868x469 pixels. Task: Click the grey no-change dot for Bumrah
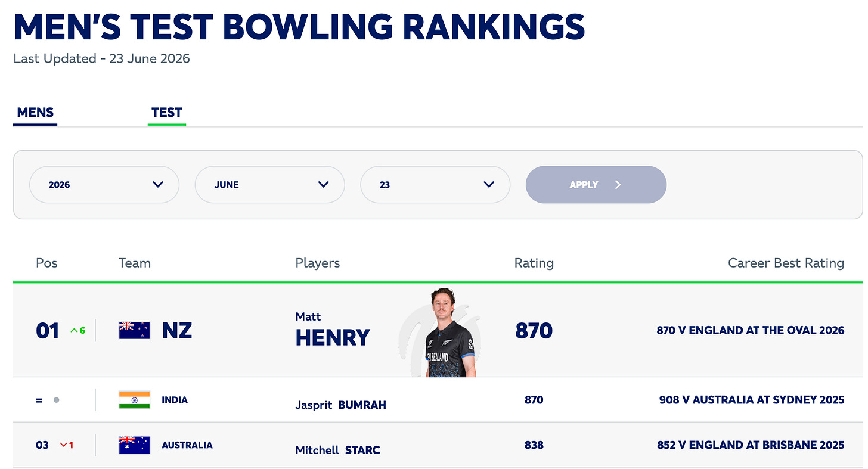(x=56, y=400)
